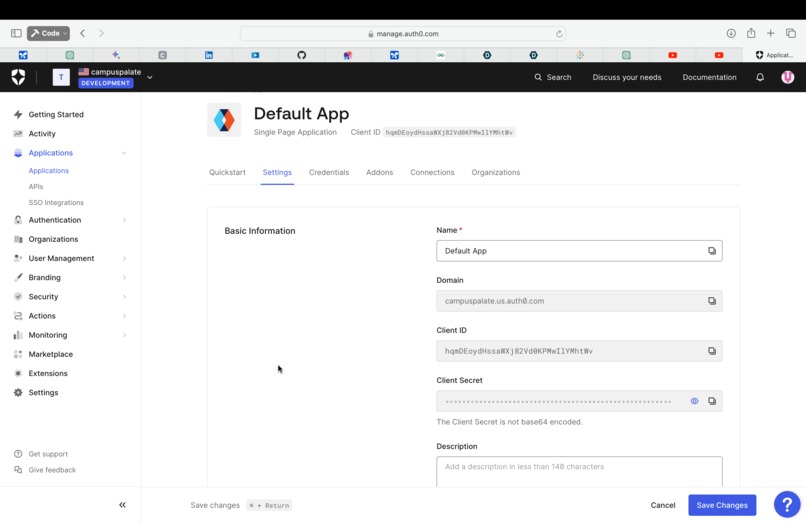806x523 pixels.
Task: Expand the Security section chevron
Action: [124, 297]
